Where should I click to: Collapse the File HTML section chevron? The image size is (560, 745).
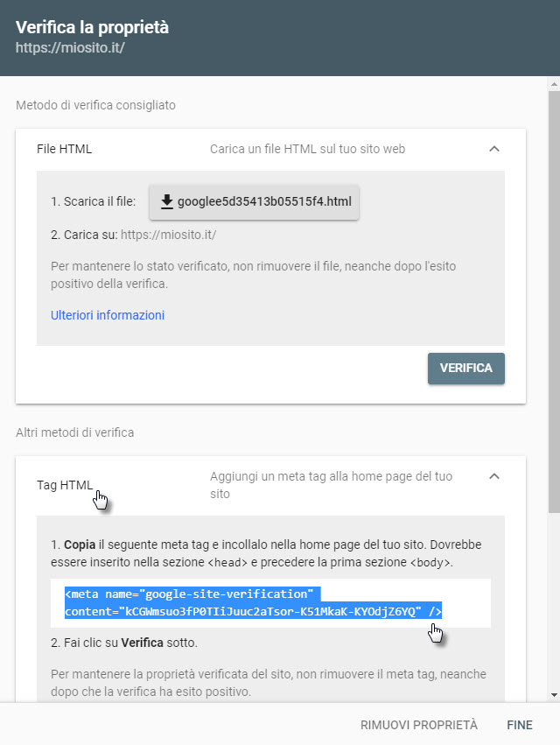point(494,149)
